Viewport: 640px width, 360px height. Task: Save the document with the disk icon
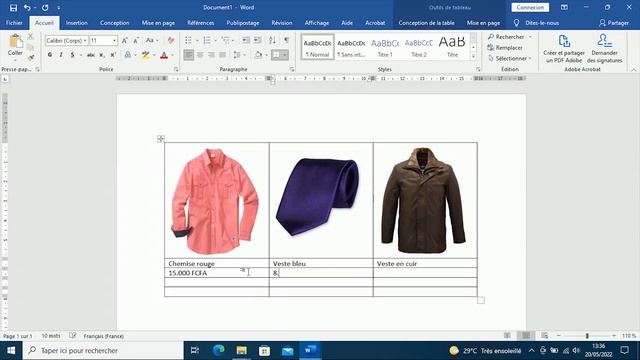coord(13,7)
